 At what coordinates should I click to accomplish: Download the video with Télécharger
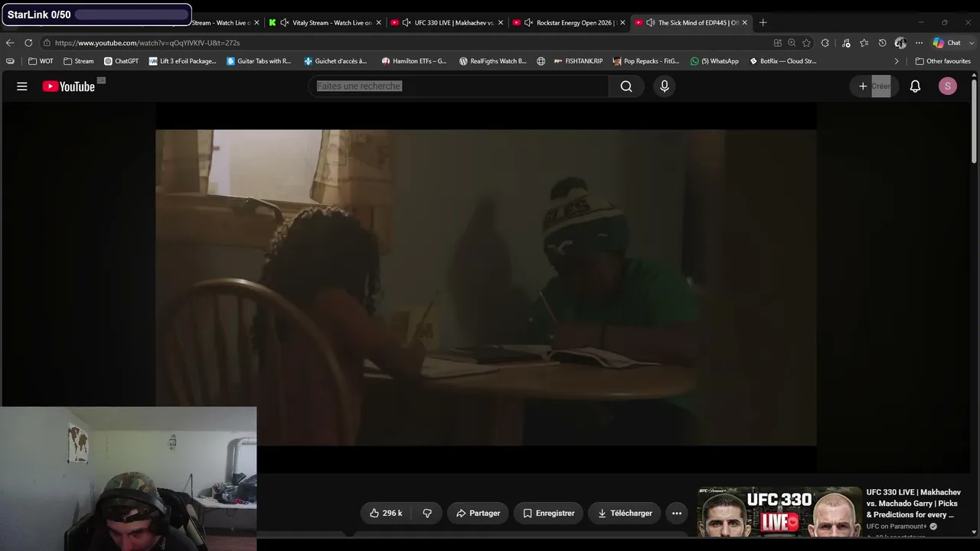(625, 514)
